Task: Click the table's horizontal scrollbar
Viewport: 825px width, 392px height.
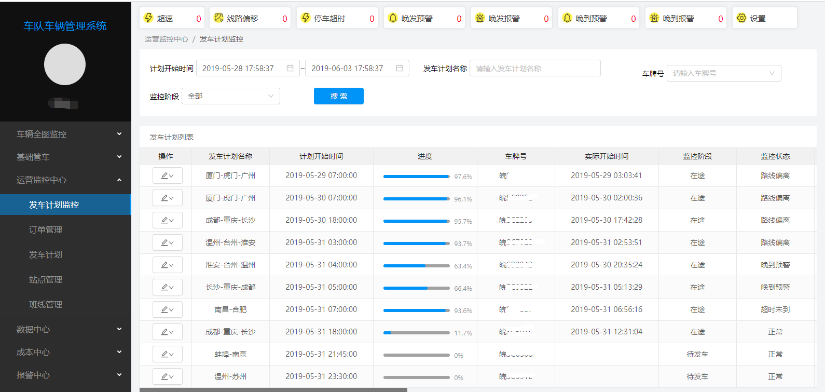Action: click(273, 390)
